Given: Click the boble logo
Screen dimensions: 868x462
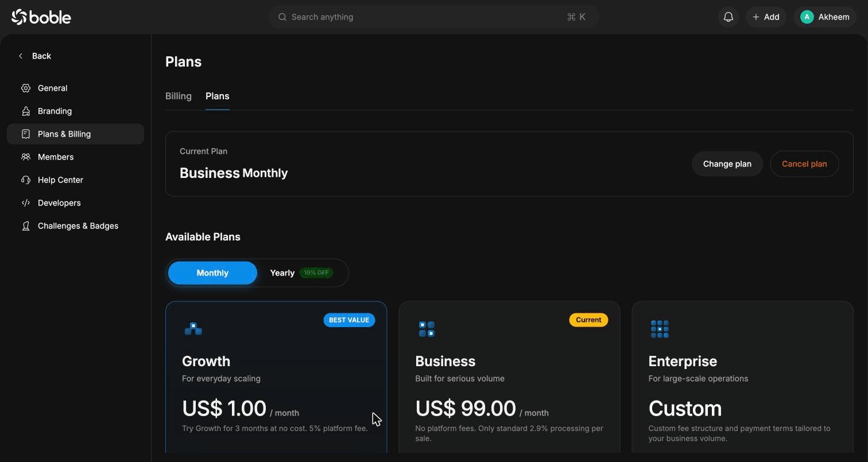Looking at the screenshot, I should (41, 17).
